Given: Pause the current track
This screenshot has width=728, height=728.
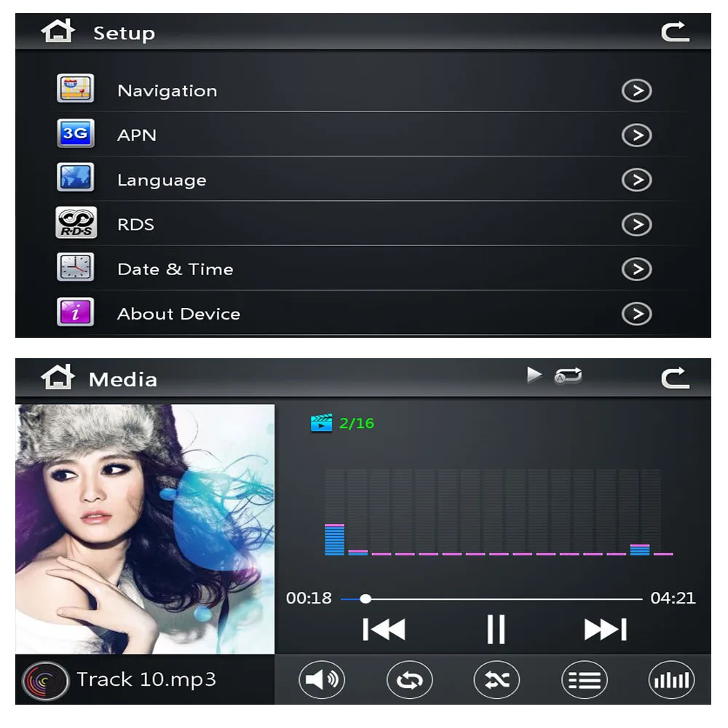Looking at the screenshot, I should (x=496, y=630).
